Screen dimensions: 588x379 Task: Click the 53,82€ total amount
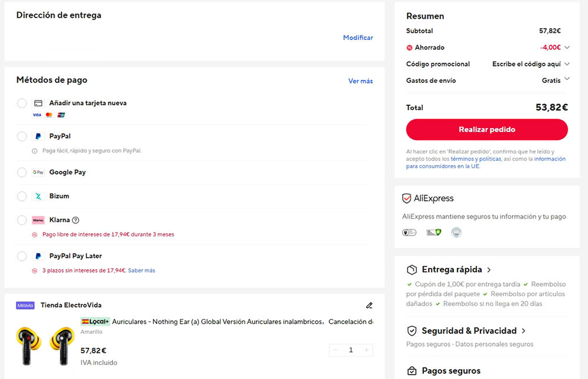tap(552, 108)
